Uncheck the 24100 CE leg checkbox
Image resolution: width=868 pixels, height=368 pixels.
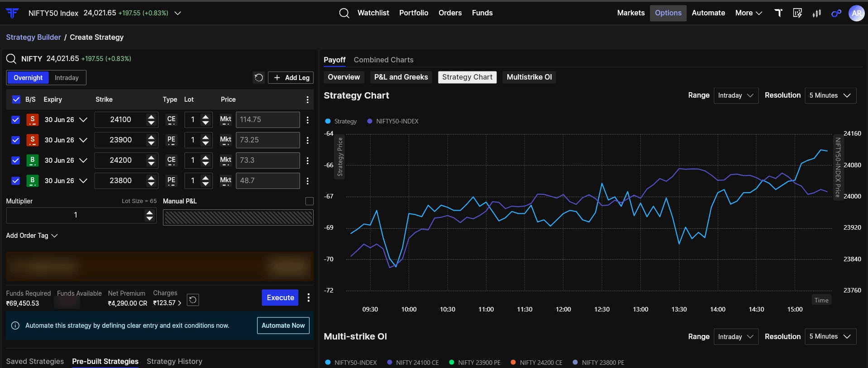16,120
